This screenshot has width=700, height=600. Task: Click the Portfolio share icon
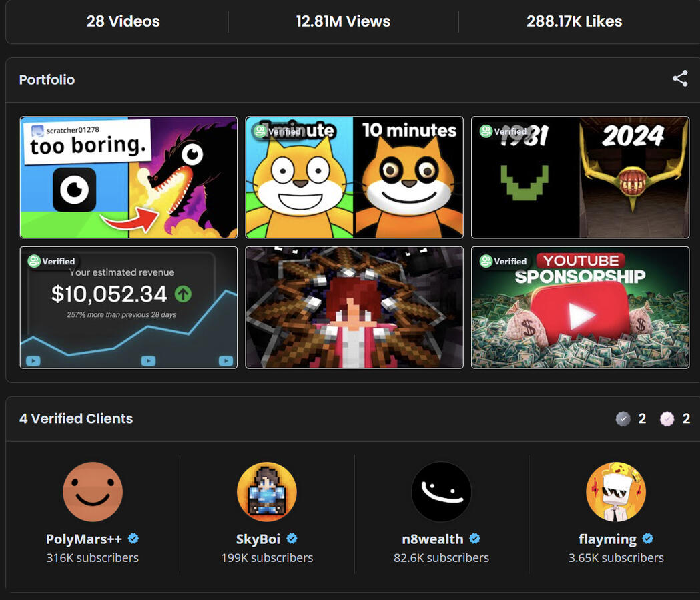[679, 79]
